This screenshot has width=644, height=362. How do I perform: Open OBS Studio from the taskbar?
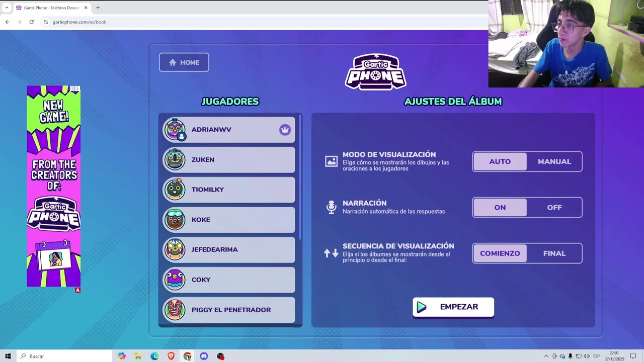pyautogui.click(x=220, y=356)
